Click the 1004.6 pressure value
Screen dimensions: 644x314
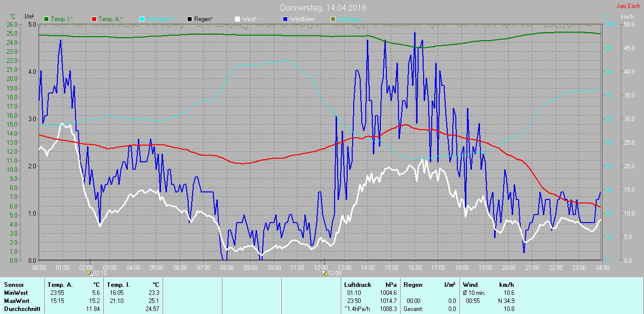coord(388,293)
